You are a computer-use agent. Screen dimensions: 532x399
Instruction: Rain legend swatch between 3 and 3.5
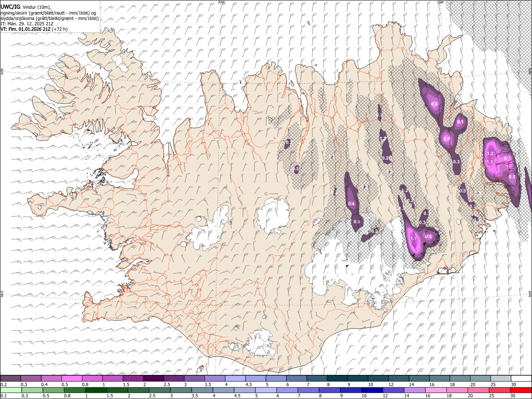click(181, 390)
